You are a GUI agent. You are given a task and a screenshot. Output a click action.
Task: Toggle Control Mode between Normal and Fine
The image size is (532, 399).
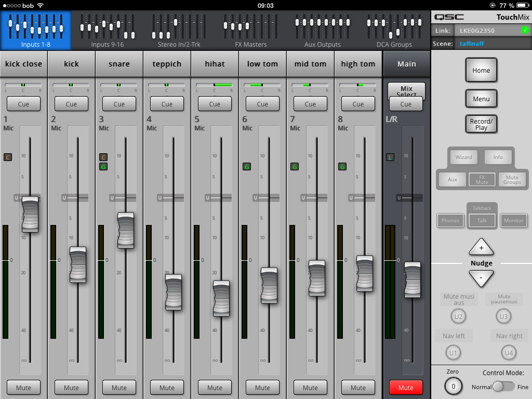[504, 387]
